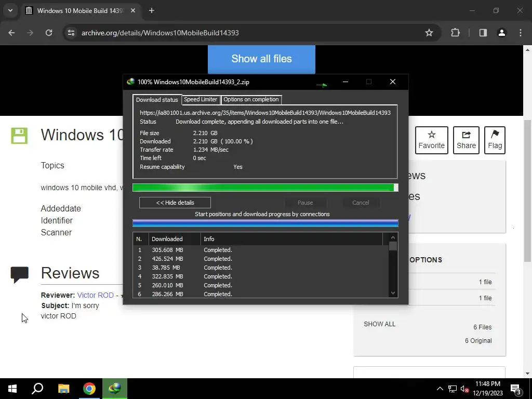Click the Hide details button

[x=175, y=203]
